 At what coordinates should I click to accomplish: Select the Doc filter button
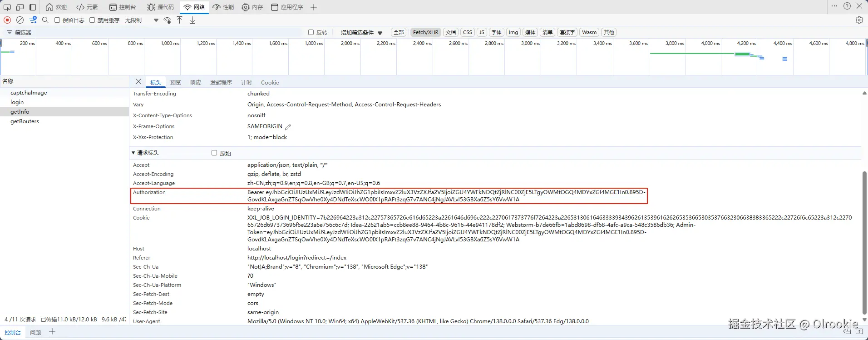pyautogui.click(x=451, y=32)
